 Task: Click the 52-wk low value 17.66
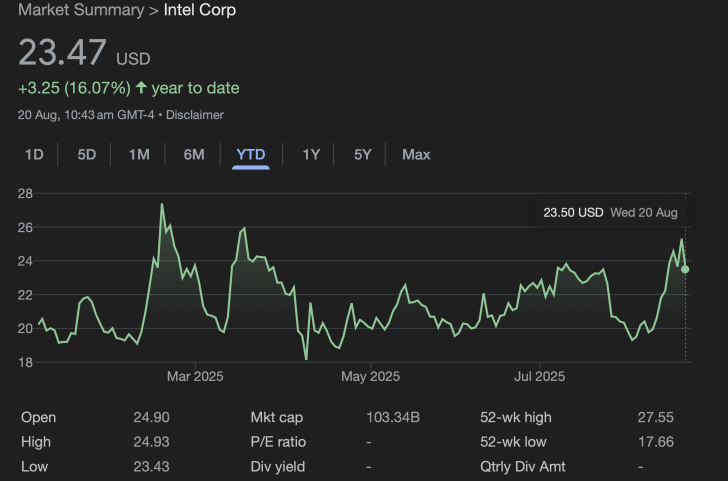coord(656,442)
